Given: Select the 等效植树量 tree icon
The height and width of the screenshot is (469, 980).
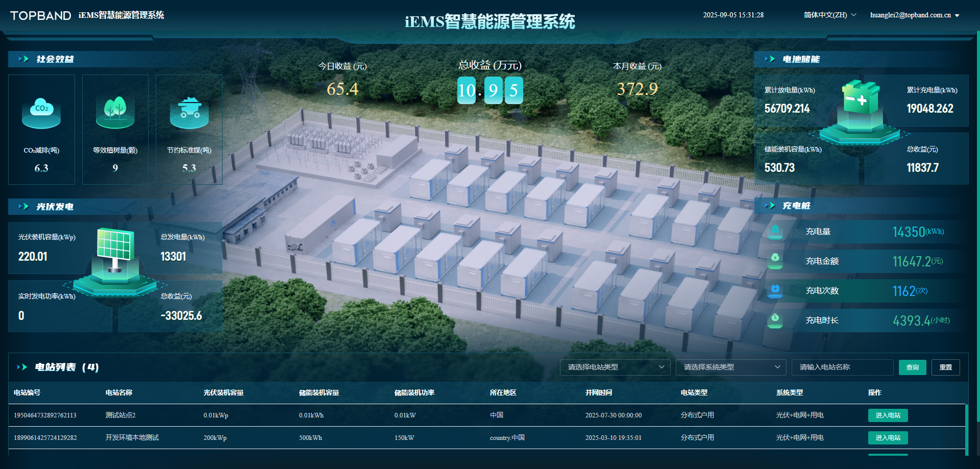Looking at the screenshot, I should click(115, 112).
